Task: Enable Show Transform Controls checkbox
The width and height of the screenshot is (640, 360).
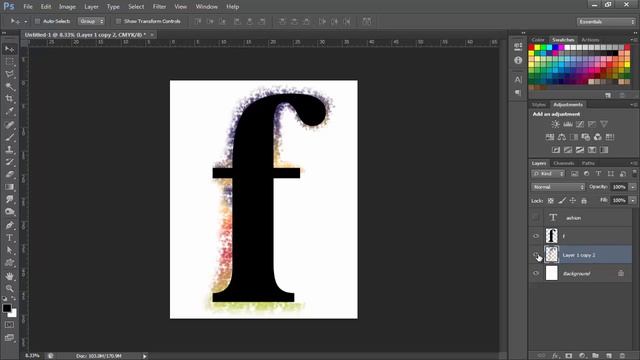Action: click(118, 21)
